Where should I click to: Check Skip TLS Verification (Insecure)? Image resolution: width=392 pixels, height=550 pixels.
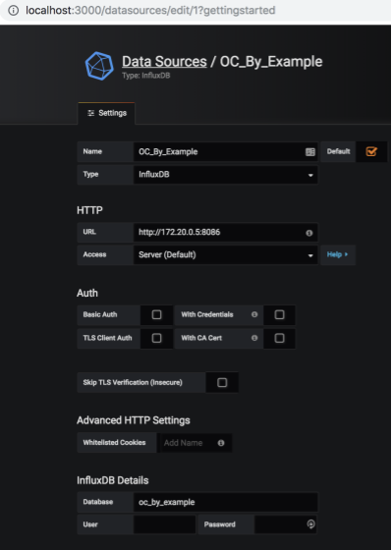point(222,382)
